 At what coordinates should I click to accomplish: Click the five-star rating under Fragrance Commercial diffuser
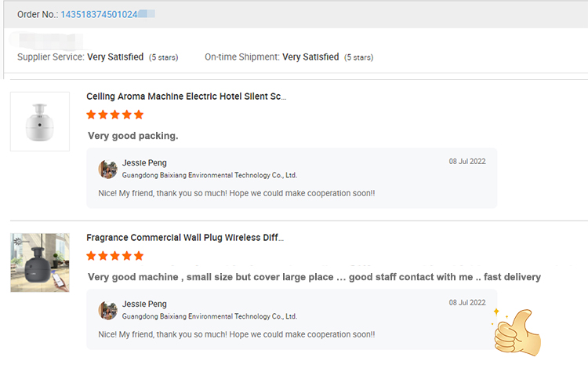[114, 256]
